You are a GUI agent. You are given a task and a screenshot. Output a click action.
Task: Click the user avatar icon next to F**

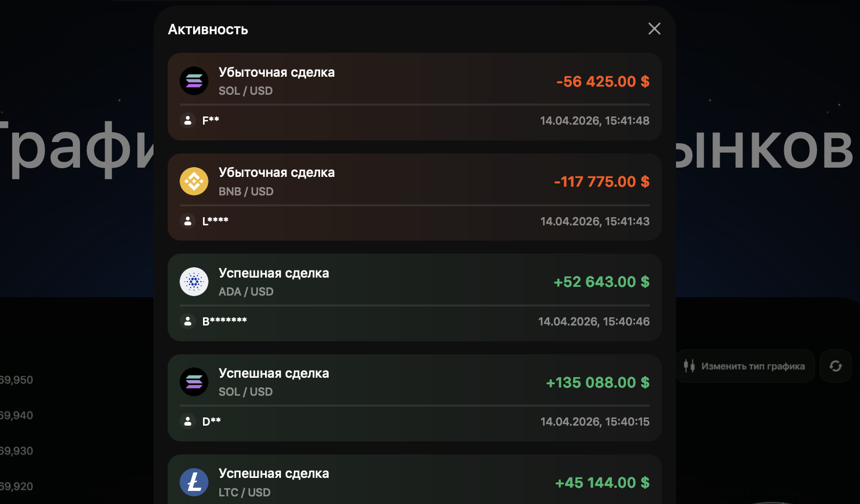point(187,120)
